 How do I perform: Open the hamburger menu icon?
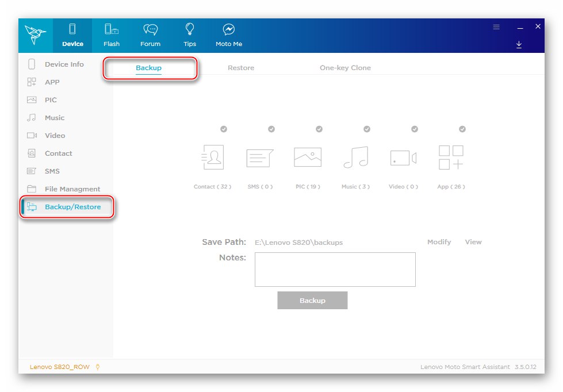pos(496,27)
